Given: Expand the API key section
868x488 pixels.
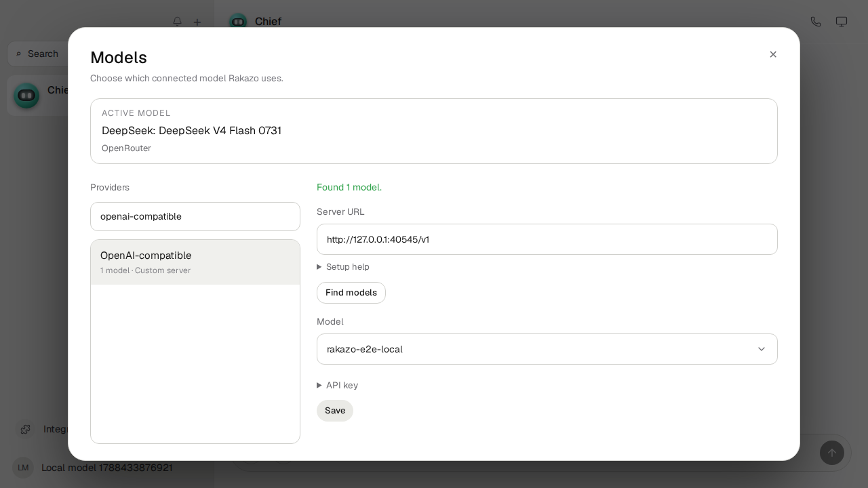Looking at the screenshot, I should point(338,386).
